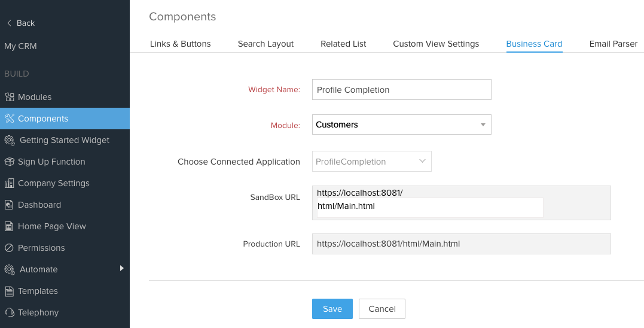Click the Permissions icon in sidebar

click(x=9, y=248)
